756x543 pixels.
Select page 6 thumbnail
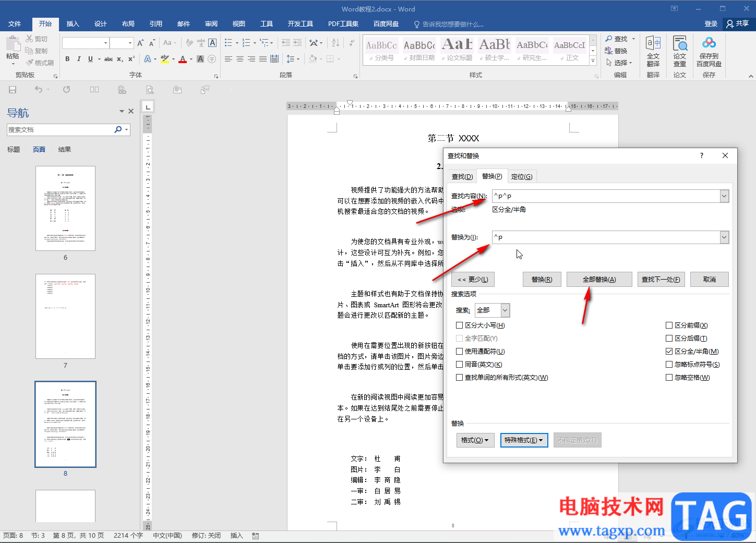click(x=65, y=208)
